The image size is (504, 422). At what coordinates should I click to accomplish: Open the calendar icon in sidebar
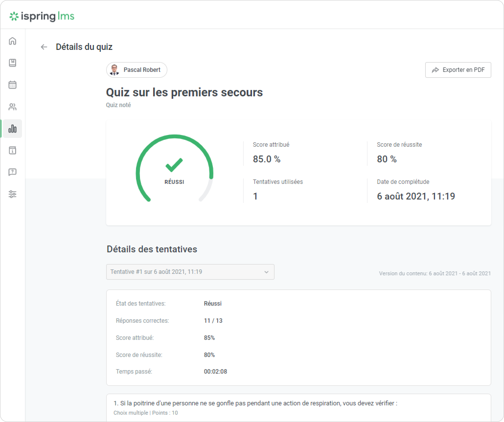tap(12, 85)
